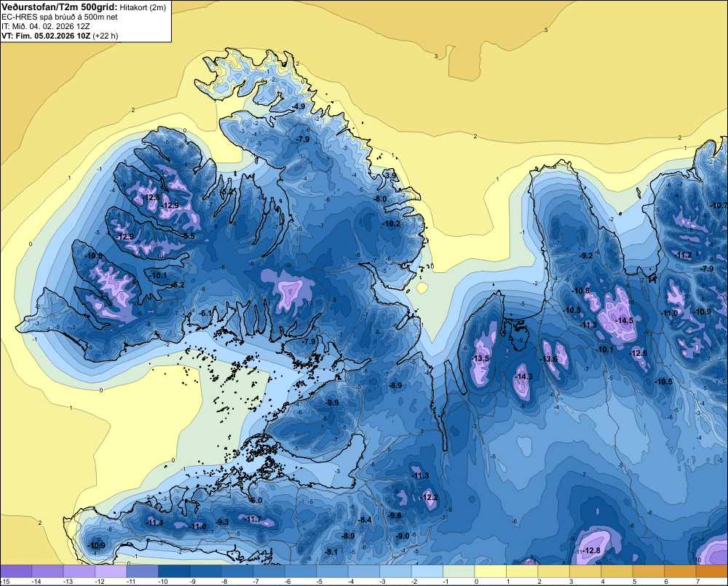Click the legend swatch between -8 and -7
The image size is (728, 586).
(x=238, y=571)
